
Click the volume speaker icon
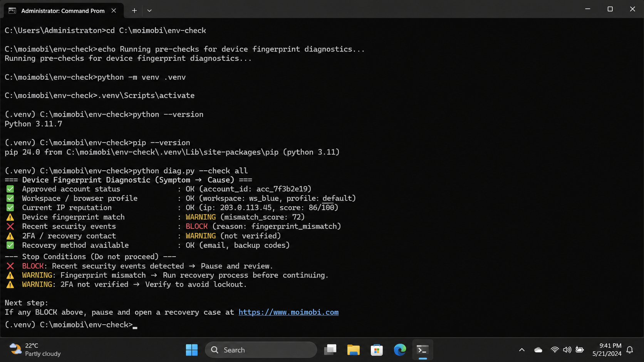567,350
